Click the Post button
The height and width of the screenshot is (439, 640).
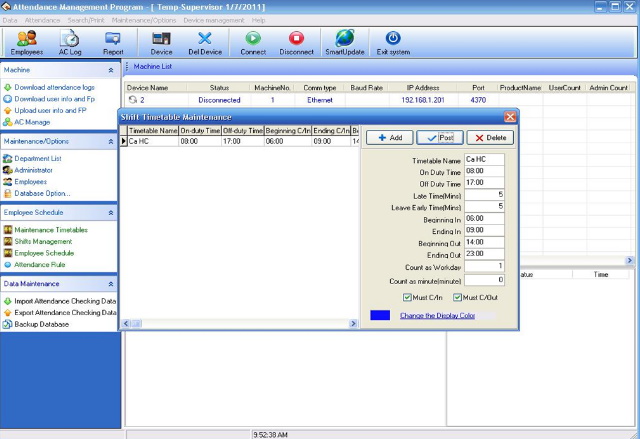pyautogui.click(x=440, y=137)
